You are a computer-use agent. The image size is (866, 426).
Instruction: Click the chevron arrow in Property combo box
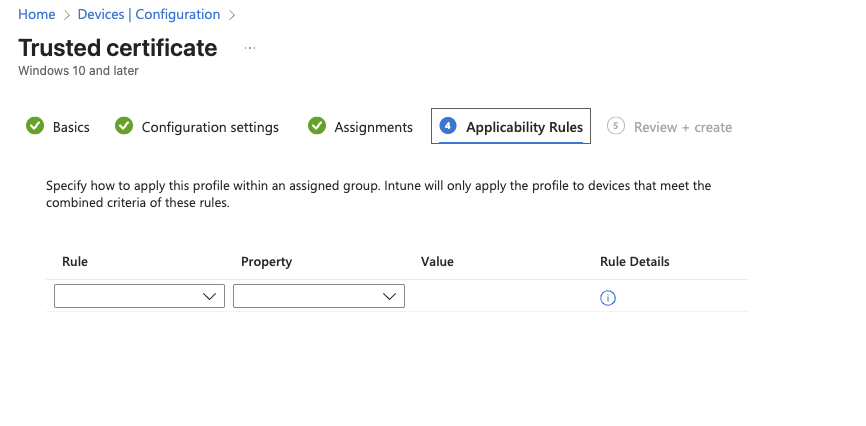[389, 297]
